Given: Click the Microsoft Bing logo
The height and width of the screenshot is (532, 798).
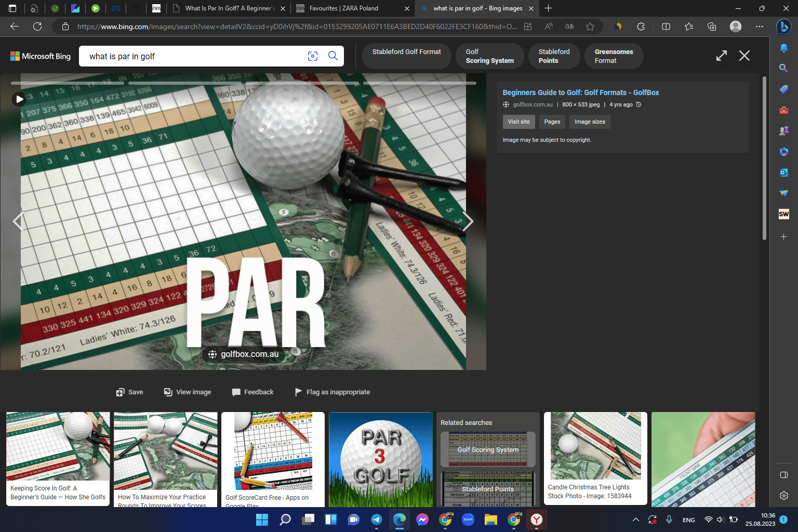Looking at the screenshot, I should pyautogui.click(x=41, y=56).
